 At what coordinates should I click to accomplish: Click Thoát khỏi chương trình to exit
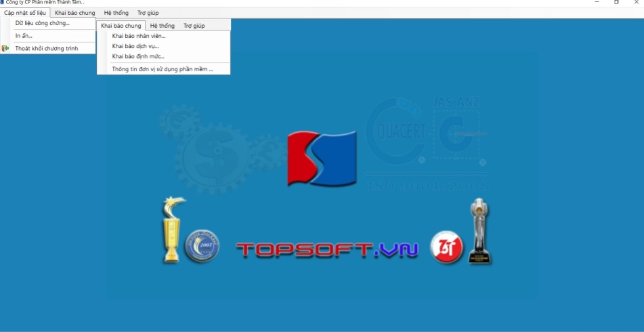coord(48,49)
